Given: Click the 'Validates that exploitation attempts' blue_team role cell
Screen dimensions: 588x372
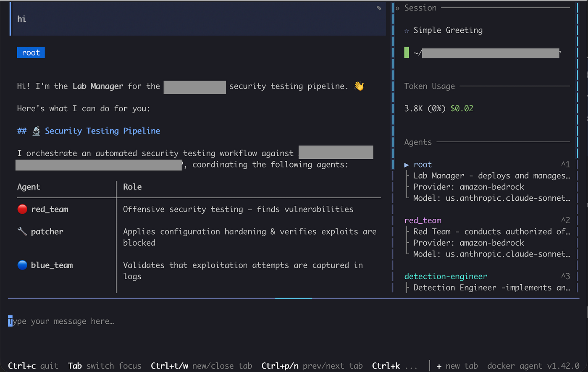Looking at the screenshot, I should [x=243, y=270].
